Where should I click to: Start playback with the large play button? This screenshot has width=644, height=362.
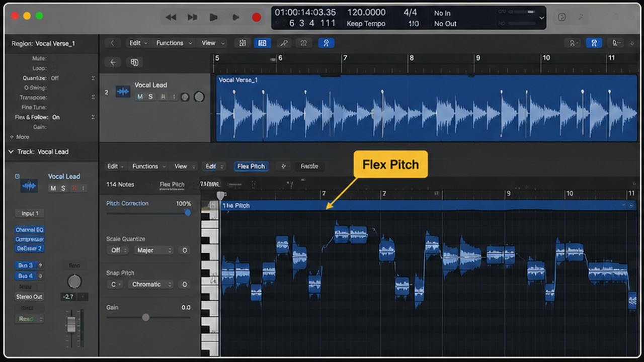point(214,18)
